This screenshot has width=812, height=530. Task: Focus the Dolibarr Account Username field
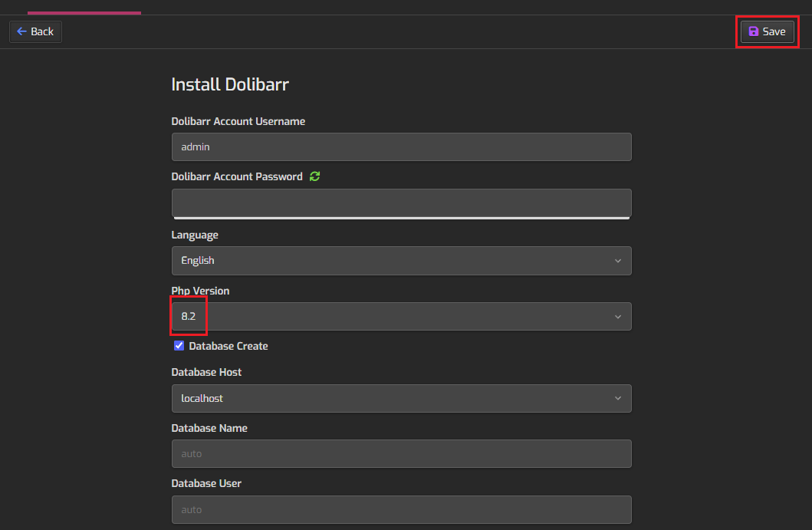click(x=401, y=146)
